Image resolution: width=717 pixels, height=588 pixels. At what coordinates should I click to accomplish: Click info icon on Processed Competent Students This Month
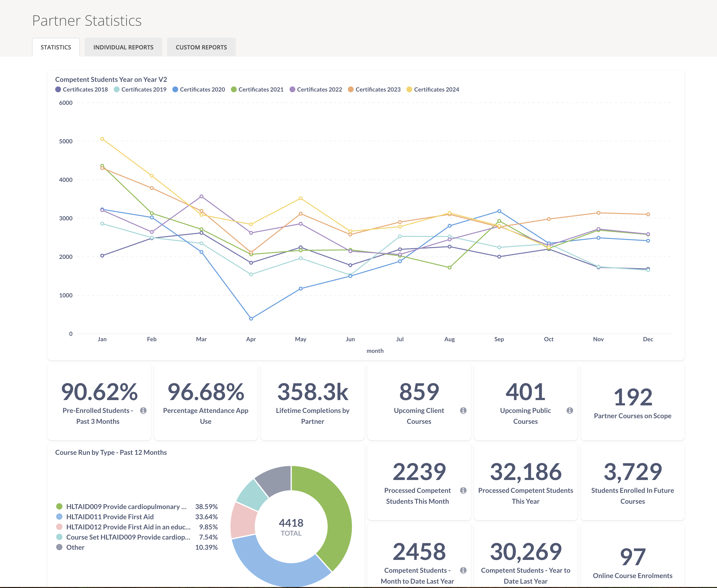[x=464, y=490]
